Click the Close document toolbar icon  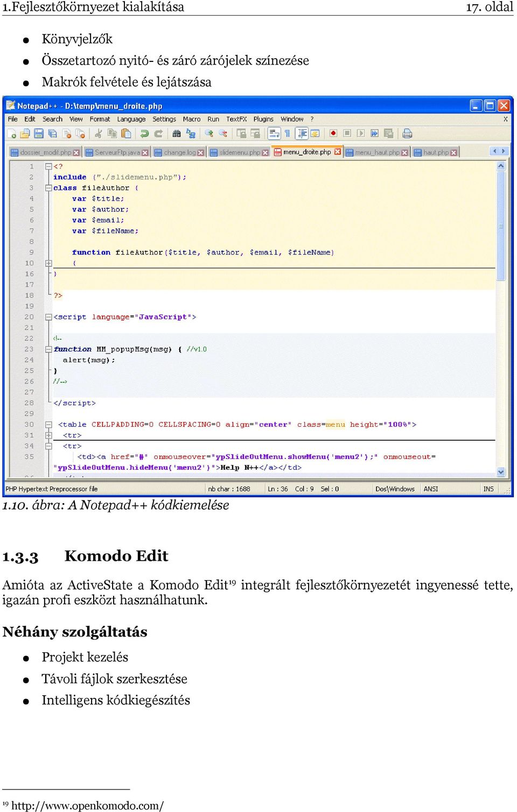(x=66, y=133)
